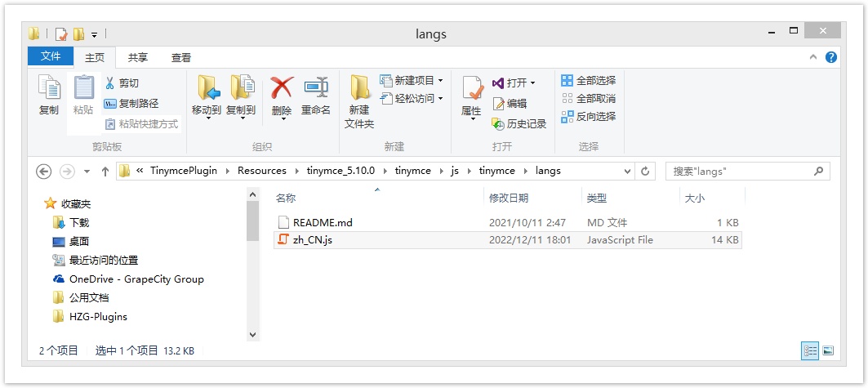Switch to the Home (主页) tab

coord(95,57)
